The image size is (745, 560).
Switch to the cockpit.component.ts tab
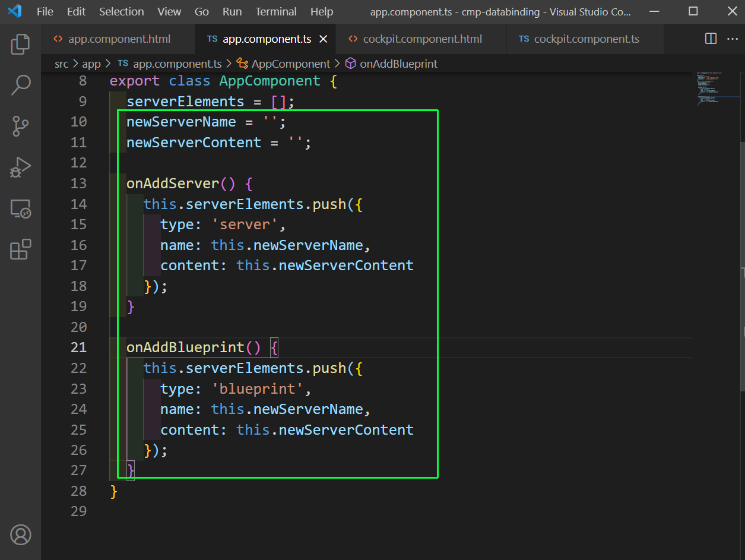pyautogui.click(x=585, y=39)
